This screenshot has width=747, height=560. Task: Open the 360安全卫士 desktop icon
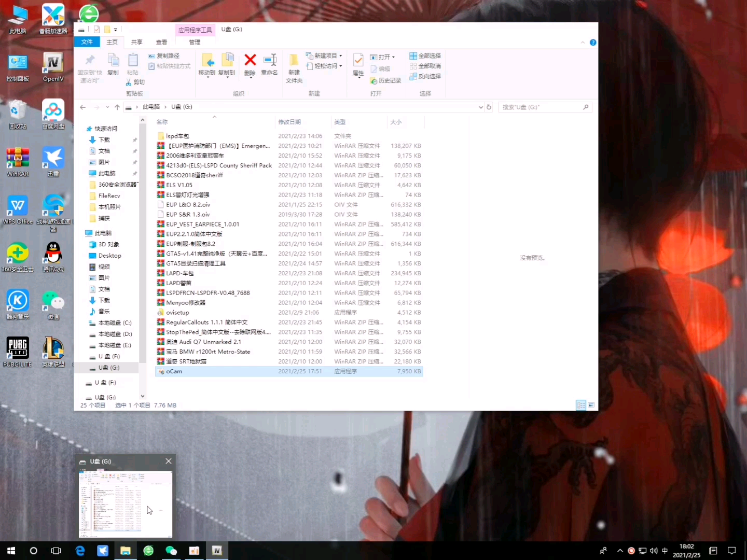pyautogui.click(x=18, y=257)
